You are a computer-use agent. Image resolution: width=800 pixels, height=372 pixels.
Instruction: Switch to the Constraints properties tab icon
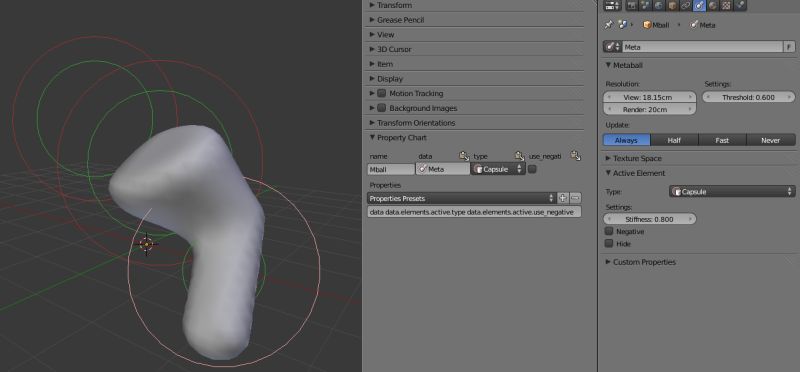point(686,6)
